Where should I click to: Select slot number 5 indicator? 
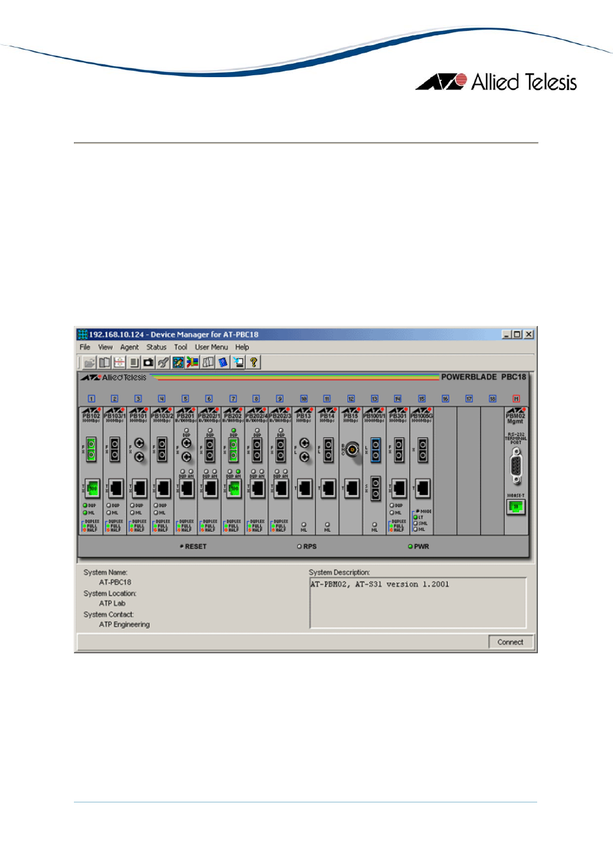click(185, 399)
